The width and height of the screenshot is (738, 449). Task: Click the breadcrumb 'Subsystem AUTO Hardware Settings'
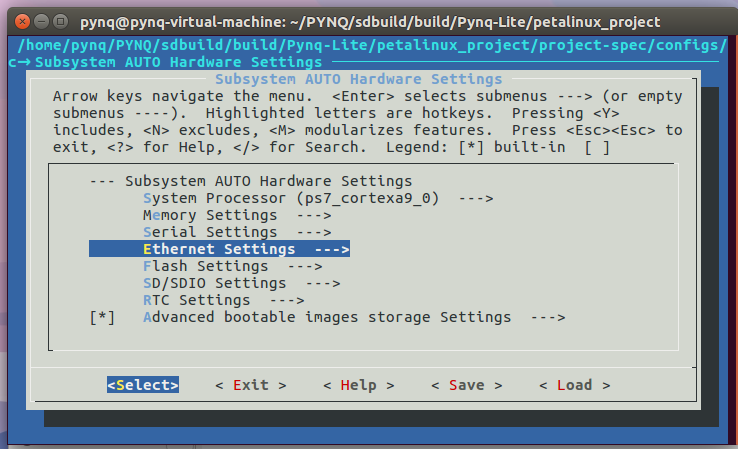[179, 62]
